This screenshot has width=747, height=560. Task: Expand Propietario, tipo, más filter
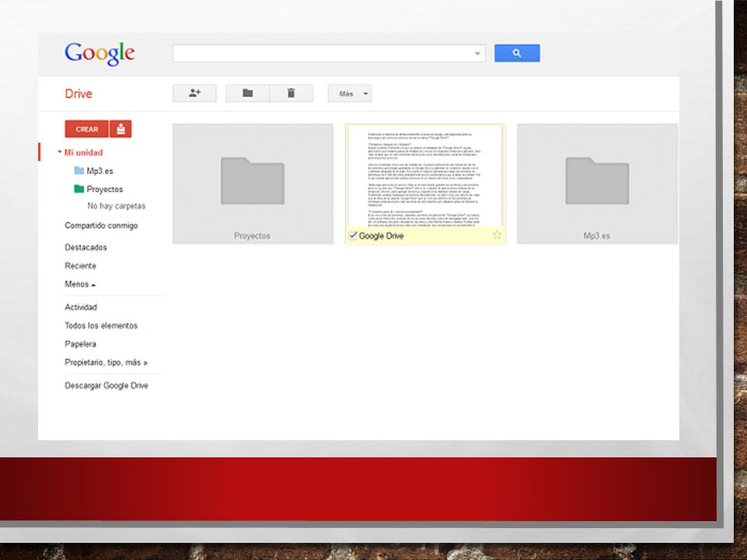[x=107, y=362]
